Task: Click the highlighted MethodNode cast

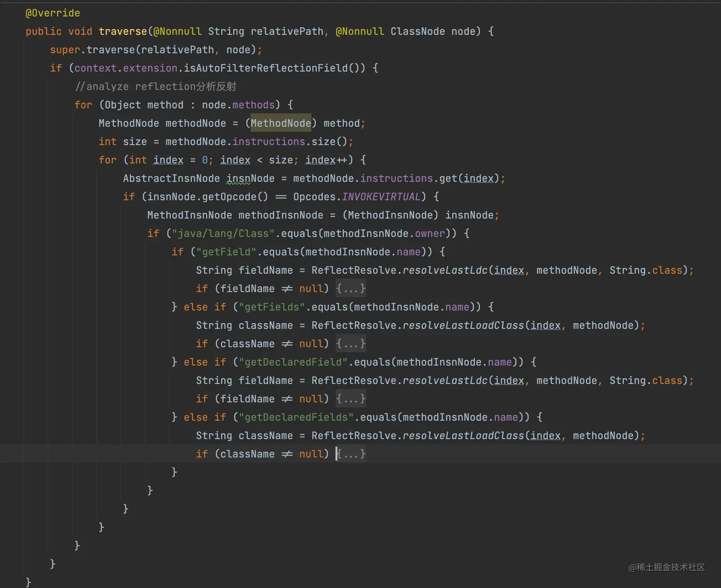Action: point(281,123)
